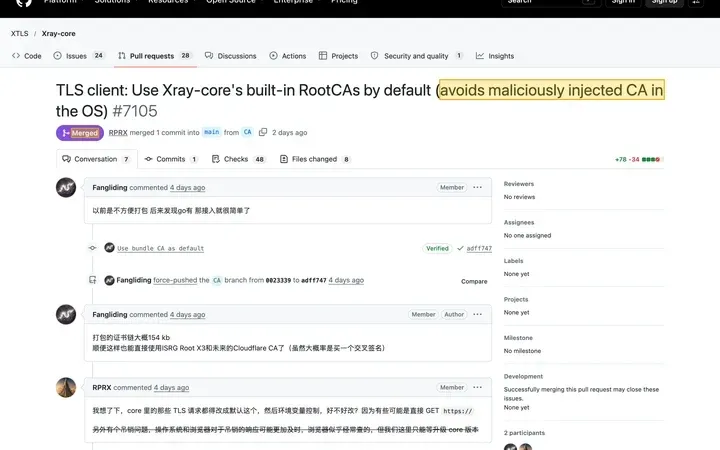Viewport: 720px width, 450px height.
Task: Select the Conversation tab
Action: point(96,159)
